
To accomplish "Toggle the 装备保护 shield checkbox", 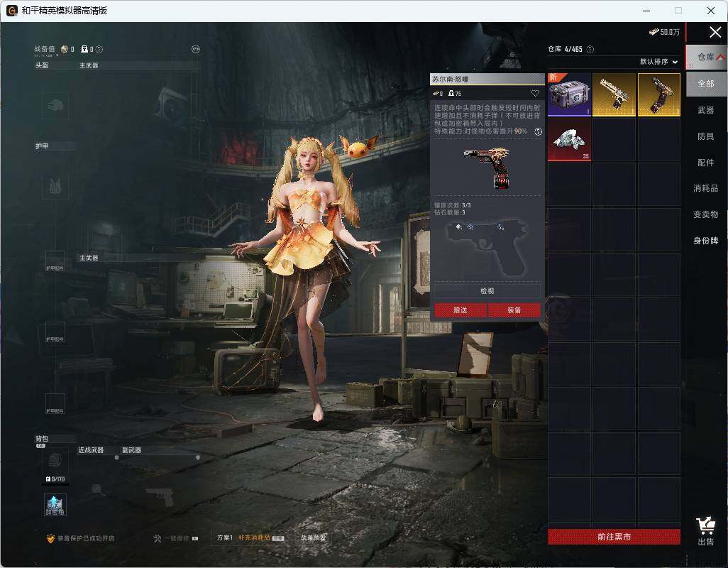I will (50, 538).
